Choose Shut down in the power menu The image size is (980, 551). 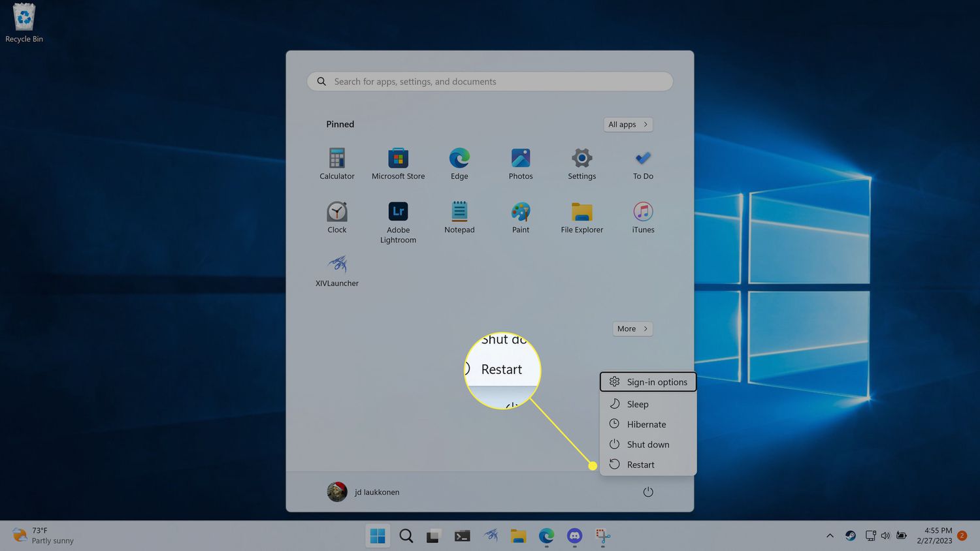point(647,445)
